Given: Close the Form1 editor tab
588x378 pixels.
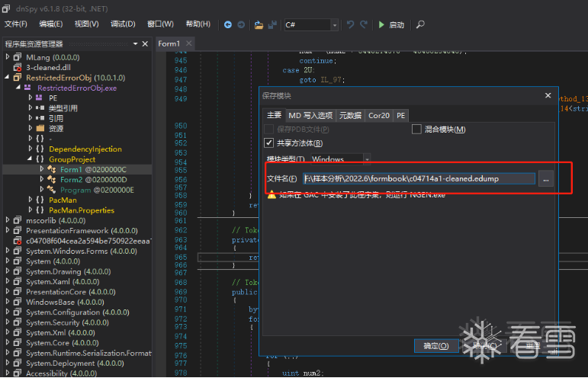Looking at the screenshot, I should [189, 43].
